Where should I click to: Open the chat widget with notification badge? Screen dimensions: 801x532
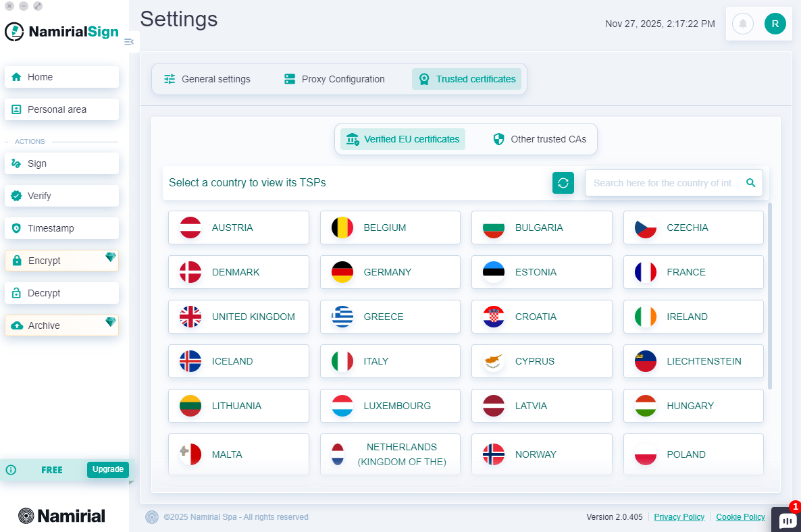[787, 520]
